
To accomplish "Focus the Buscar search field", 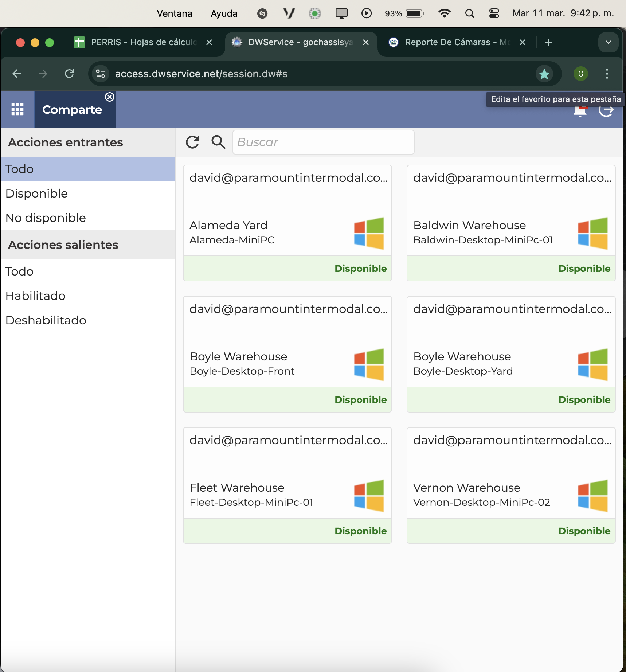I will (323, 142).
